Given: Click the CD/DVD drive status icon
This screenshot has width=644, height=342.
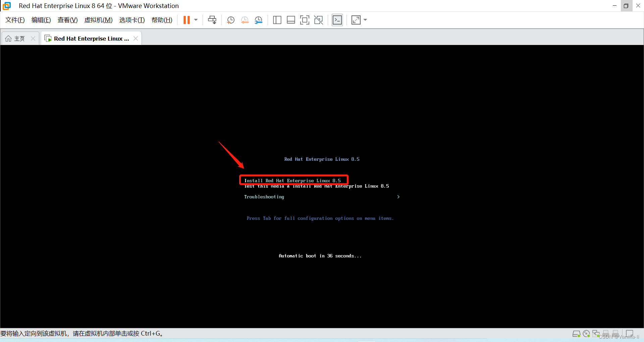Looking at the screenshot, I should click(586, 334).
